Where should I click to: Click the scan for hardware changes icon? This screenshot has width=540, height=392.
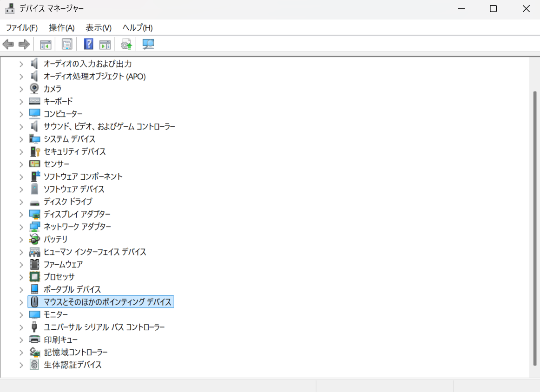point(148,44)
